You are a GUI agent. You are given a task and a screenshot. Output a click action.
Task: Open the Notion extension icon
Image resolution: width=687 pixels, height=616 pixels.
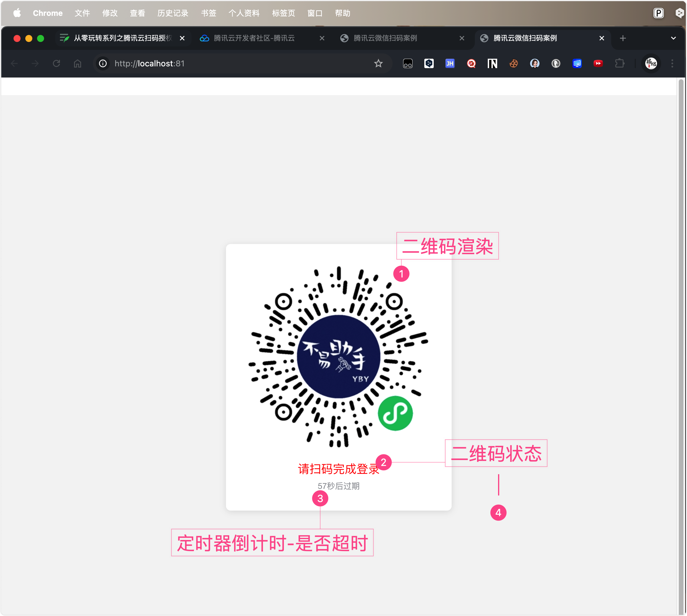pos(492,64)
